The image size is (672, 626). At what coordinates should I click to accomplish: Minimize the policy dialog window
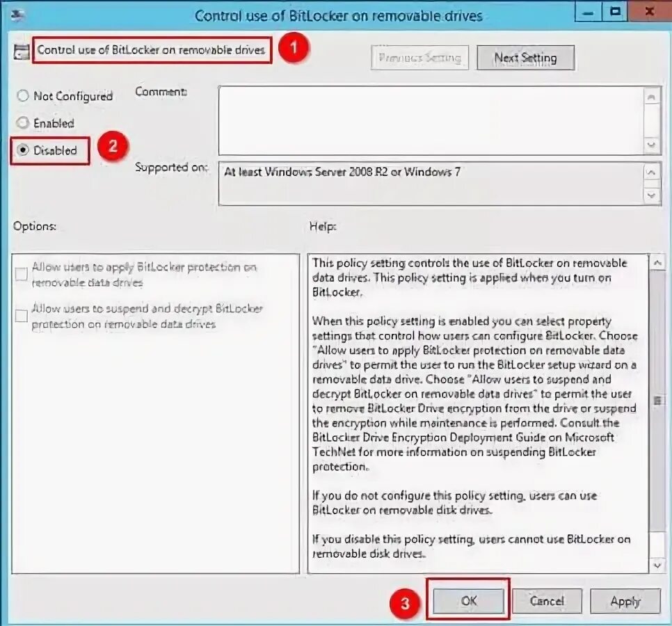(588, 12)
